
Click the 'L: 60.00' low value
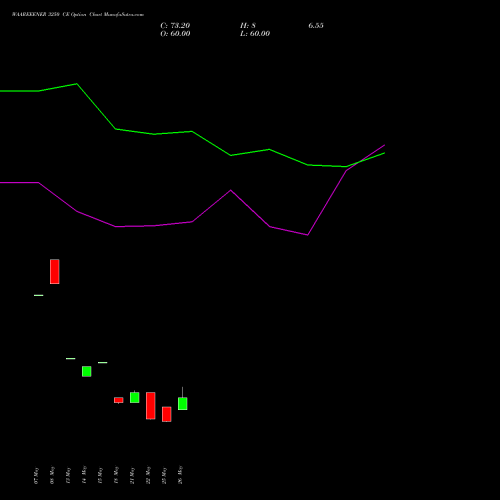click(x=255, y=34)
